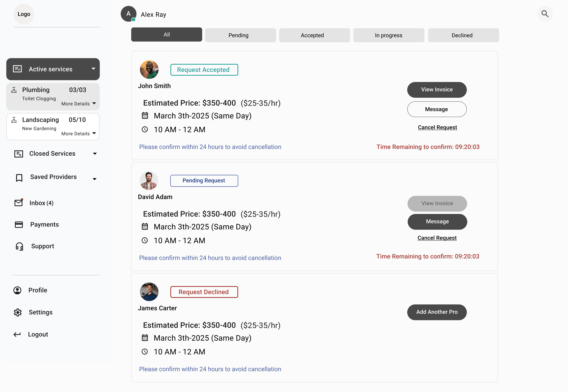This screenshot has height=392, width=568.
Task: Click the Add Another Pro button
Action: coord(437,312)
